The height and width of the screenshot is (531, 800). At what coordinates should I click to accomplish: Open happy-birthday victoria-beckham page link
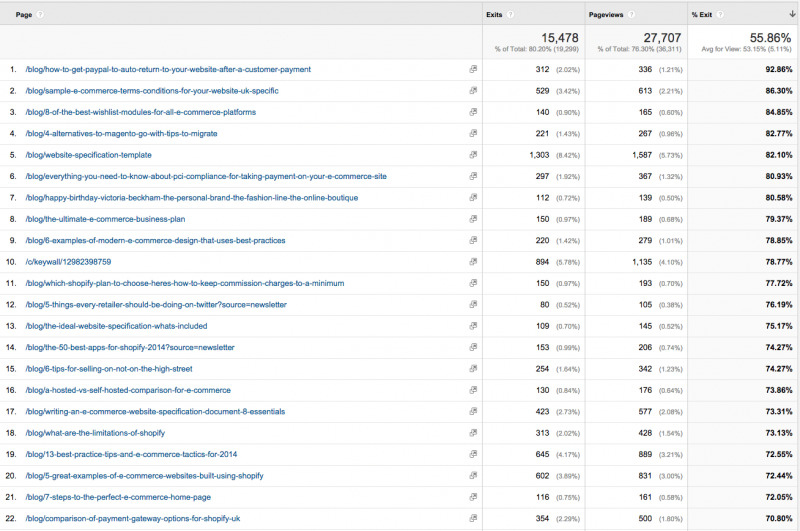(x=192, y=198)
